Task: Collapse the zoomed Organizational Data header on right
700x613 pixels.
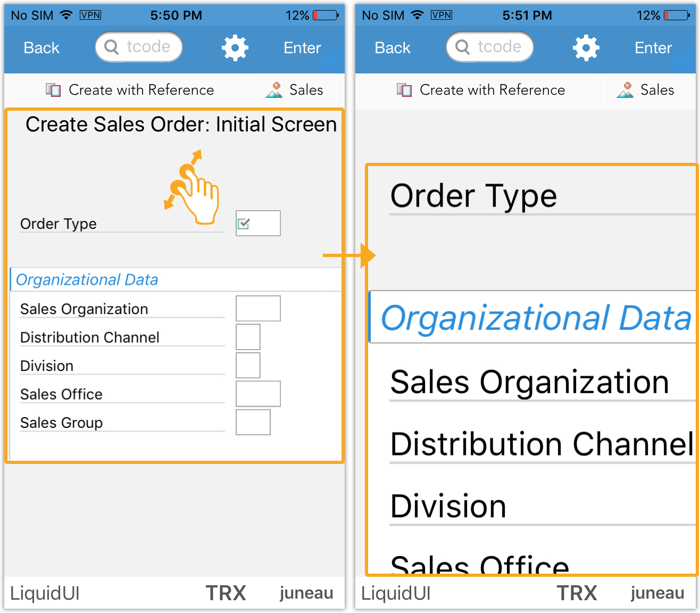Action: pos(535,318)
